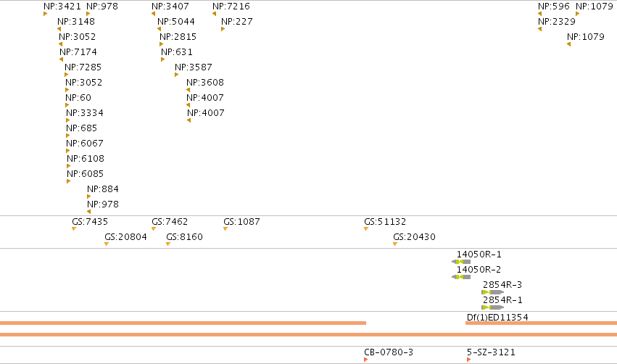Screen dimensions: 617x364
Task: Click the NP:596 insertion triangle
Action: coord(539,15)
